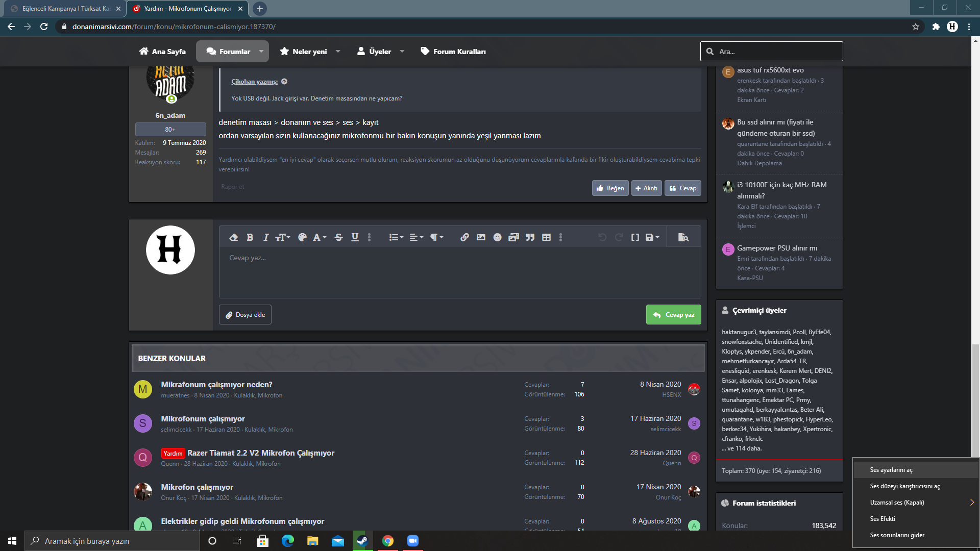Expand the list options dropdown
980x551 pixels.
pos(396,237)
